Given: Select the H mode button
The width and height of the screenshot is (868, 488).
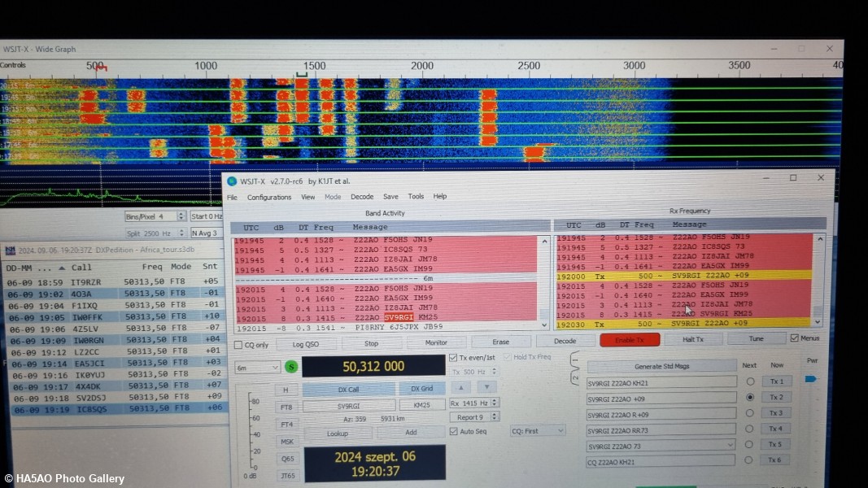Looking at the screenshot, I should 286,390.
